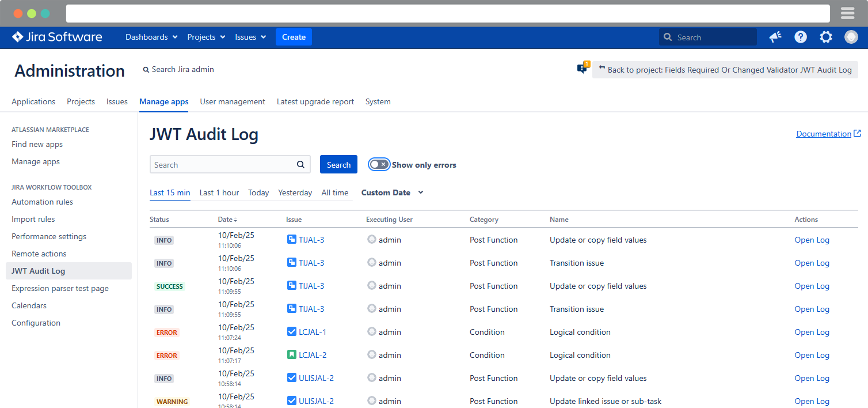Screen dimensions: 868x408
Task: Open the Documentation link
Action: (824, 133)
